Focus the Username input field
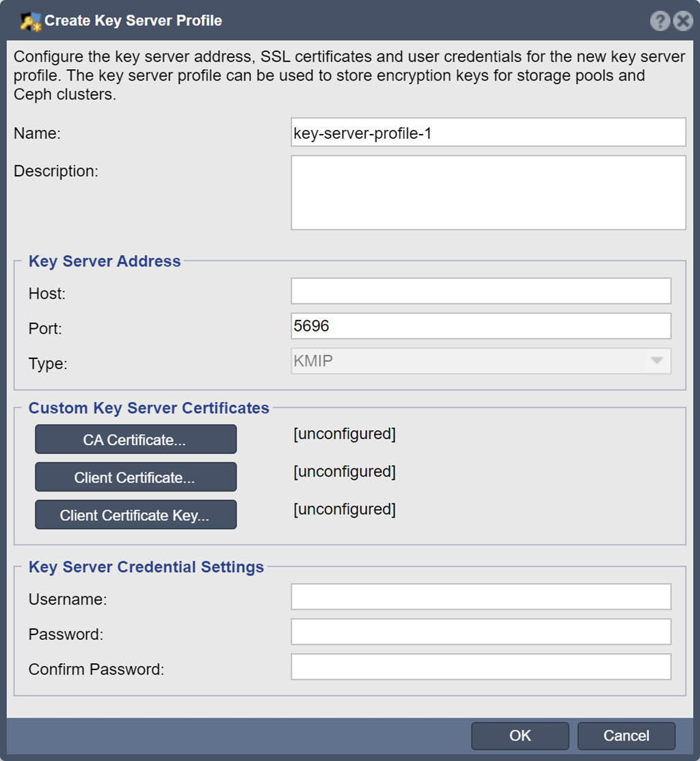Viewport: 700px width, 761px height. click(x=481, y=596)
